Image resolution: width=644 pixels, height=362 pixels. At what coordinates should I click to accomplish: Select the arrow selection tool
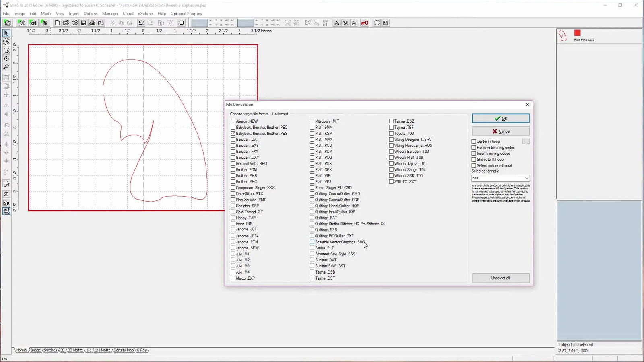[6, 33]
